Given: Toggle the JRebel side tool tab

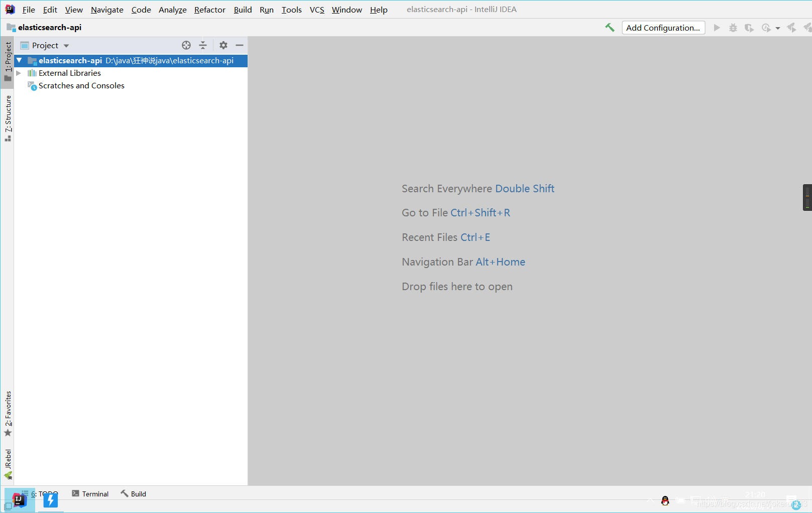Looking at the screenshot, I should [8, 464].
